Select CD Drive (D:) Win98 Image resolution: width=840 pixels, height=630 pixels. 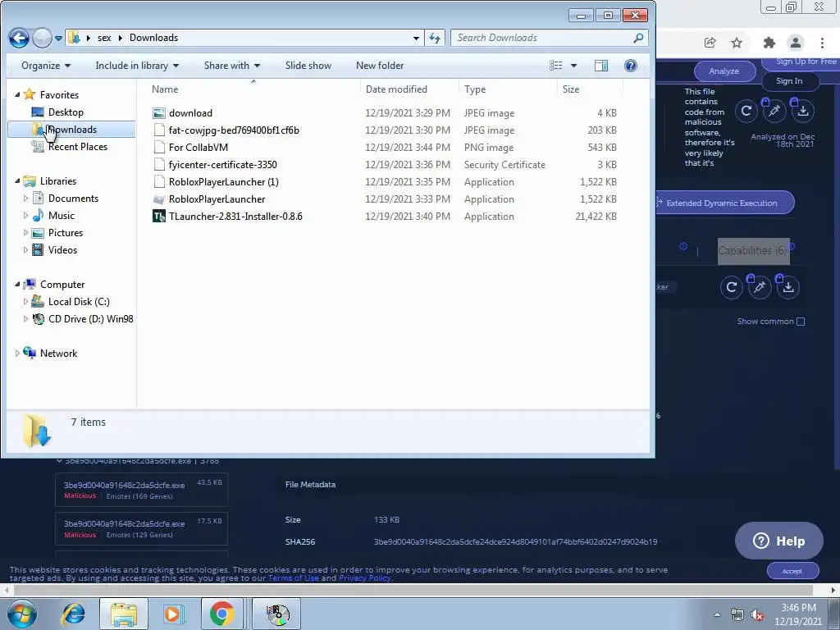tap(90, 319)
